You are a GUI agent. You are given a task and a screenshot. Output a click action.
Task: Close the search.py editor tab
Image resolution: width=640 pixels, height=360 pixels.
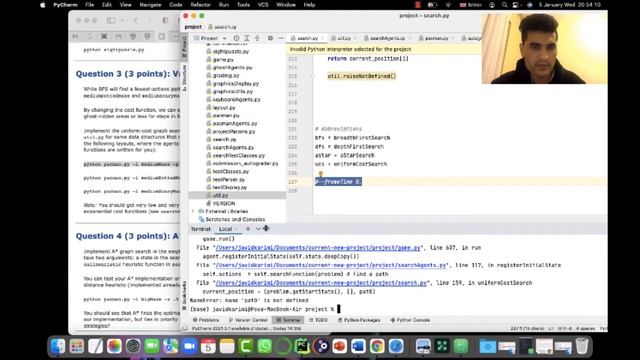pos(323,38)
